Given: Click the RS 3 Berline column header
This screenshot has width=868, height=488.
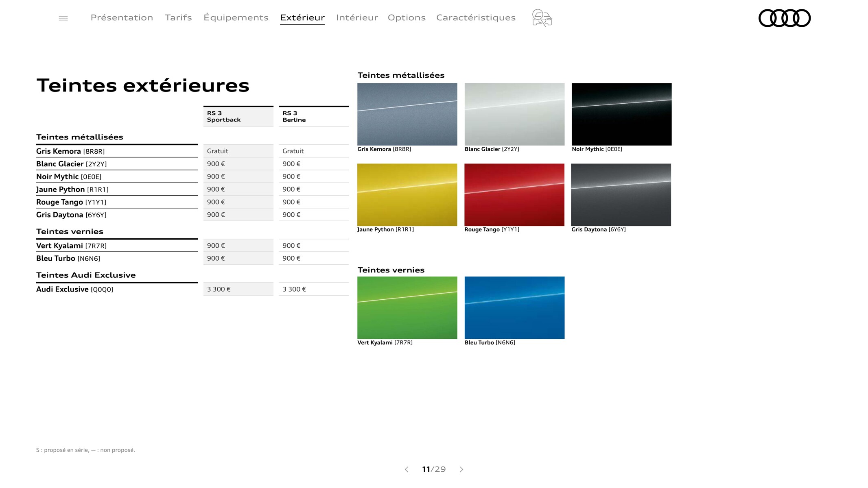Looking at the screenshot, I should [314, 116].
